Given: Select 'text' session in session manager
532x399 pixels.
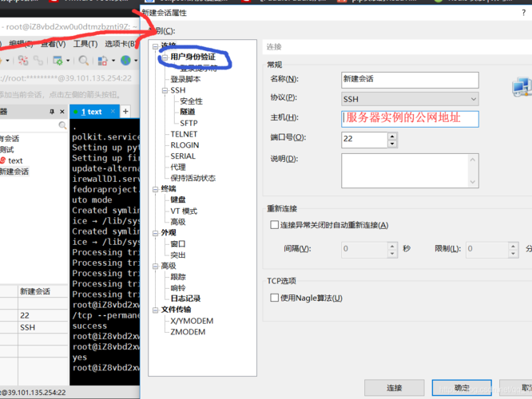Looking at the screenshot, I should tap(15, 160).
